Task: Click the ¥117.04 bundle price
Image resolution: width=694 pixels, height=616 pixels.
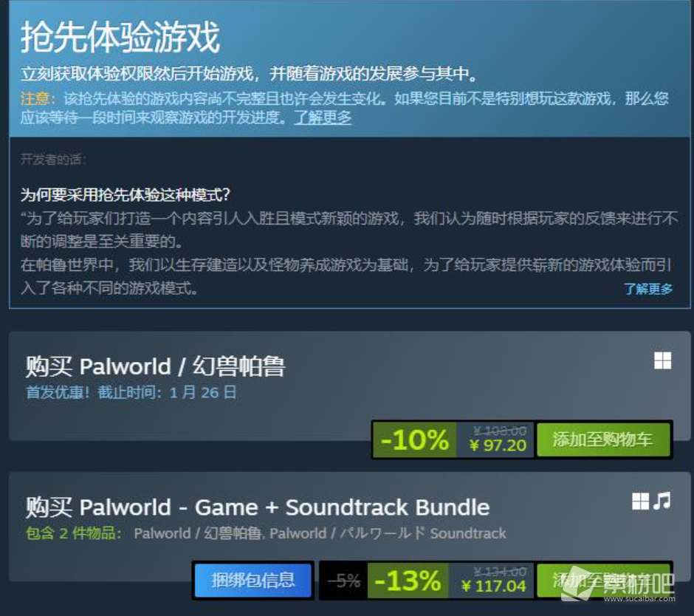Action: pyautogui.click(x=493, y=586)
